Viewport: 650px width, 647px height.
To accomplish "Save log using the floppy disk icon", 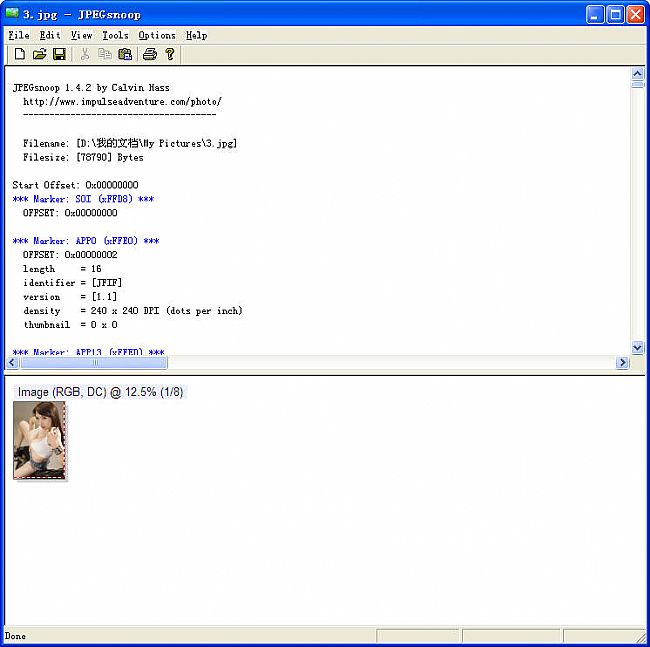I will coord(59,54).
